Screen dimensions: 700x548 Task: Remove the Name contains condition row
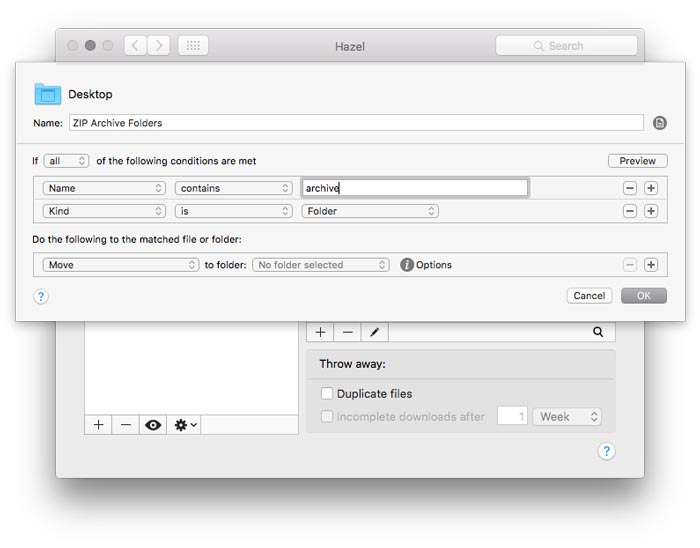click(x=630, y=188)
